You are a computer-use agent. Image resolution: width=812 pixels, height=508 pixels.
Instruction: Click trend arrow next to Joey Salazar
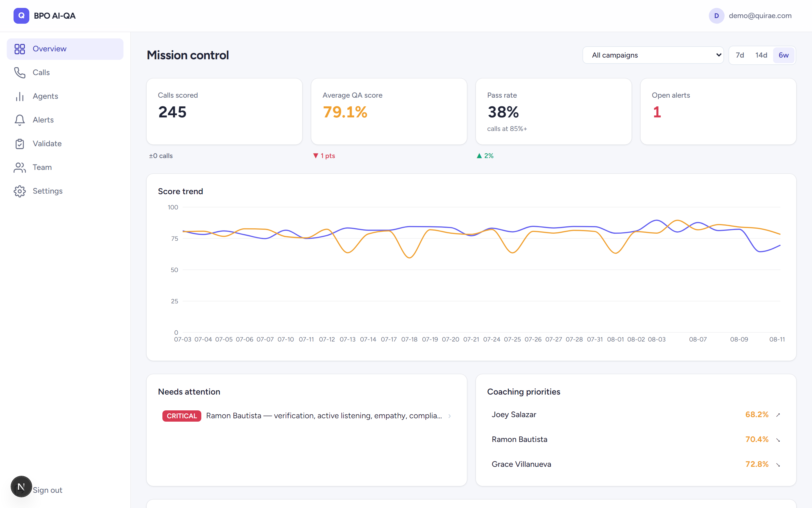pyautogui.click(x=778, y=415)
